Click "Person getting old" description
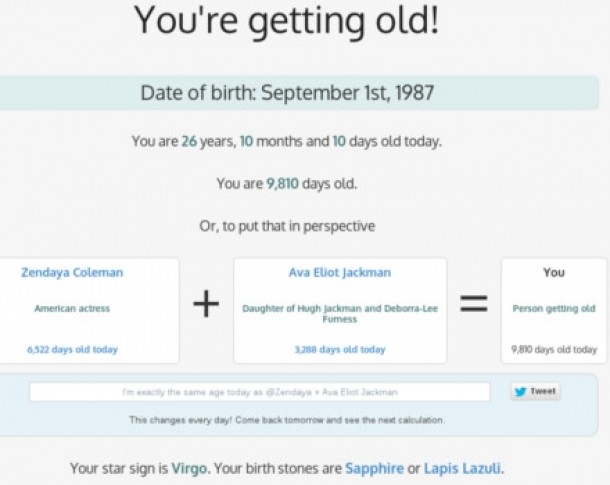The width and height of the screenshot is (610, 485). pos(553,309)
